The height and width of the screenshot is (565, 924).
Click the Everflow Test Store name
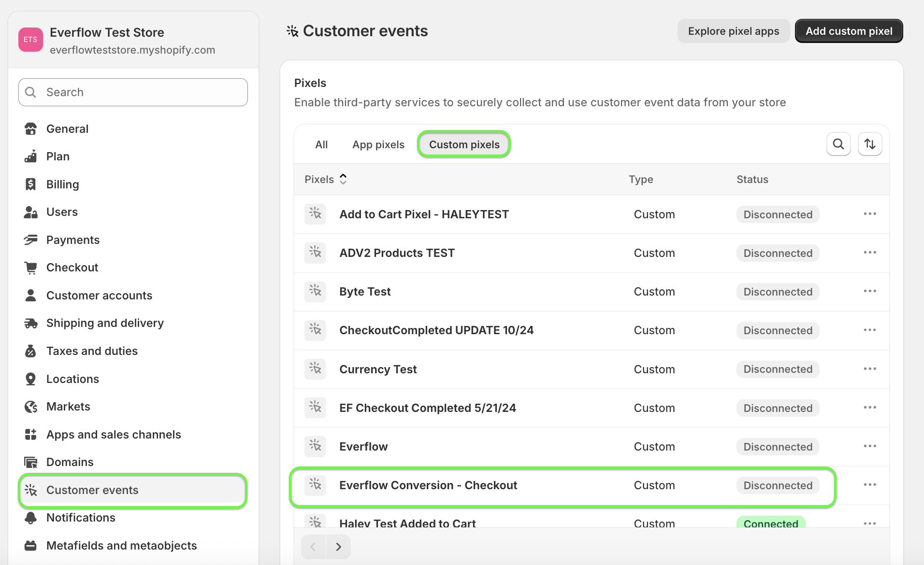coord(107,32)
